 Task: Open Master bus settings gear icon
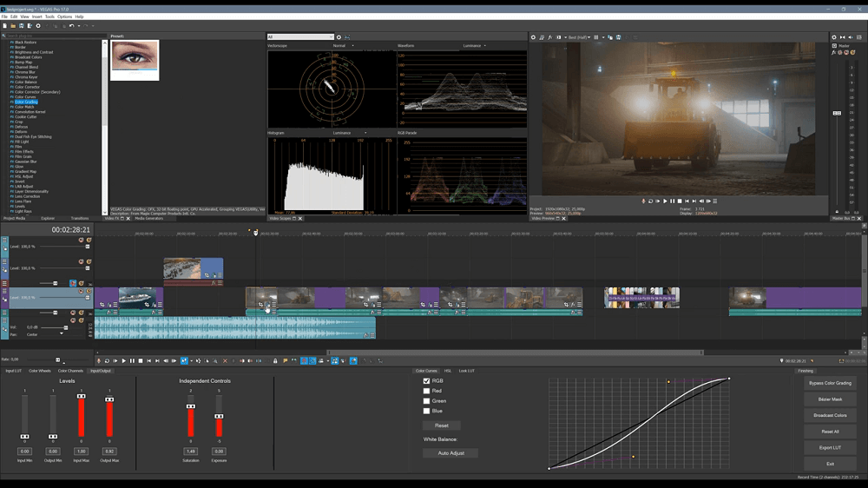tap(833, 37)
